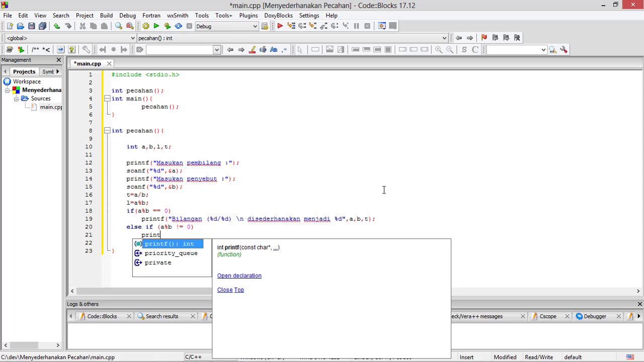Click the Cut scissors icon
Image resolution: width=644 pixels, height=362 pixels.
tap(83, 26)
